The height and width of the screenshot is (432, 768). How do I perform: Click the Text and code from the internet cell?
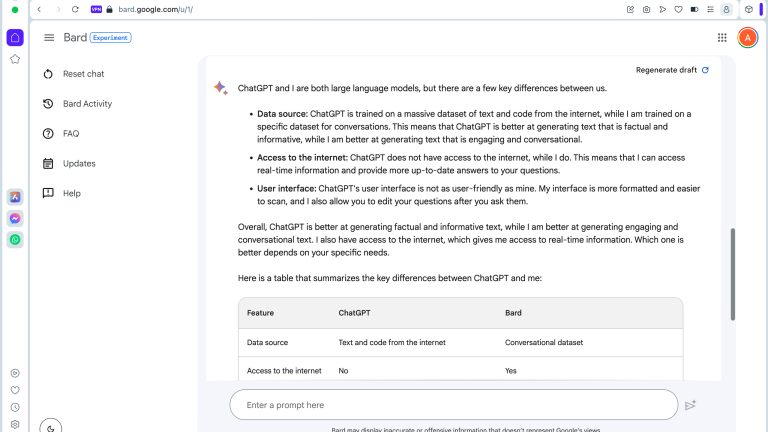tap(392, 342)
